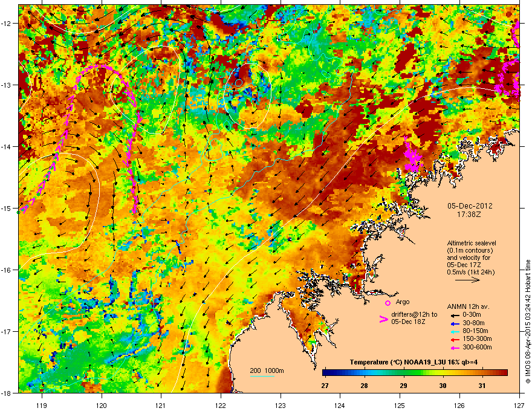
Task: Click the '80-150m' depth label
Action: click(x=475, y=331)
